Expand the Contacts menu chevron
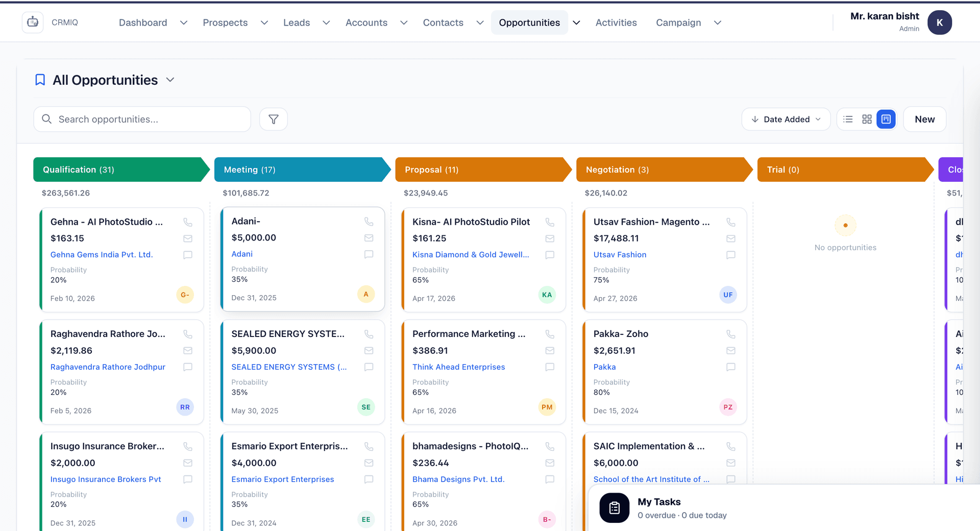The image size is (980, 531). coord(480,22)
